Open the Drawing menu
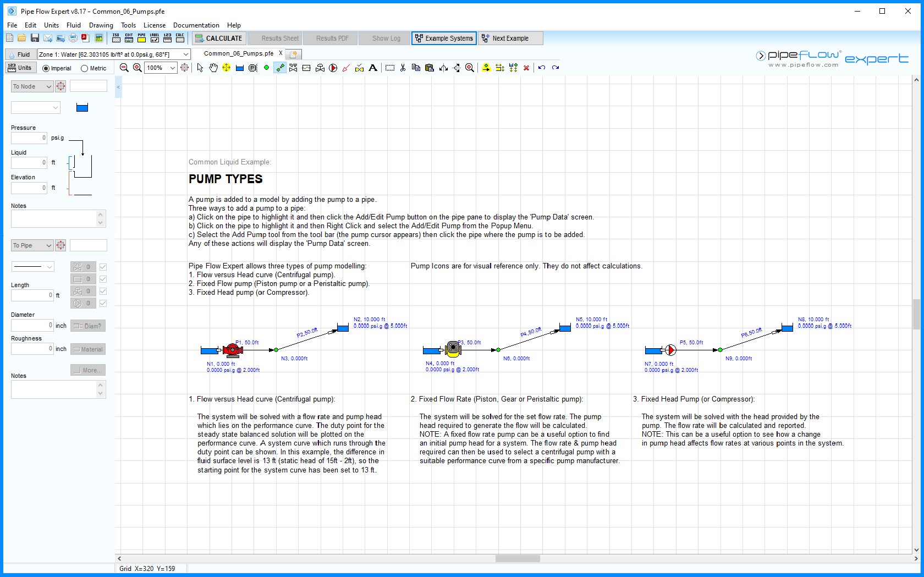This screenshot has height=577, width=924. point(101,25)
